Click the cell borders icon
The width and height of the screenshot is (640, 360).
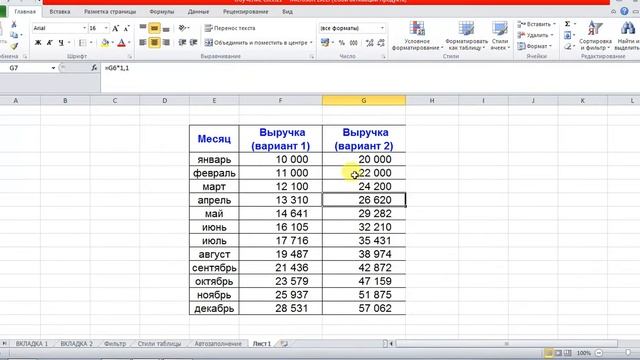[x=82, y=42]
